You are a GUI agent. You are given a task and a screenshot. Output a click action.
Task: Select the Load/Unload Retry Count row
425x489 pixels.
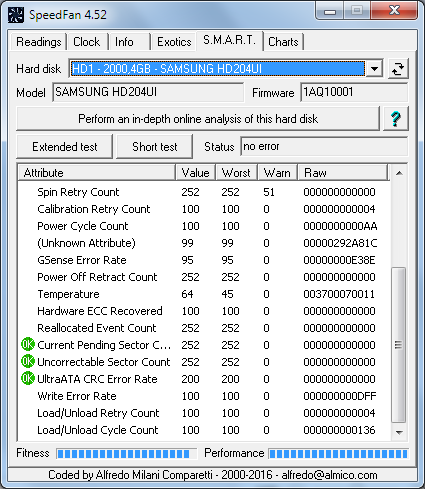(204, 413)
